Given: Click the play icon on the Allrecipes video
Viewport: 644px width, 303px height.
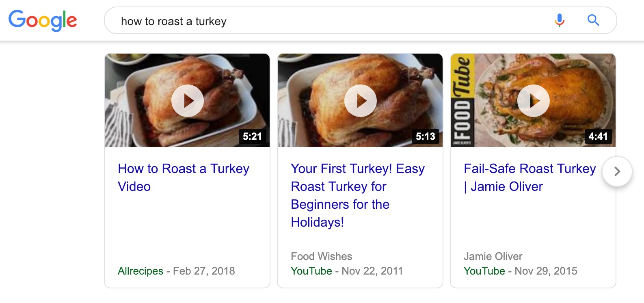Looking at the screenshot, I should point(188,100).
